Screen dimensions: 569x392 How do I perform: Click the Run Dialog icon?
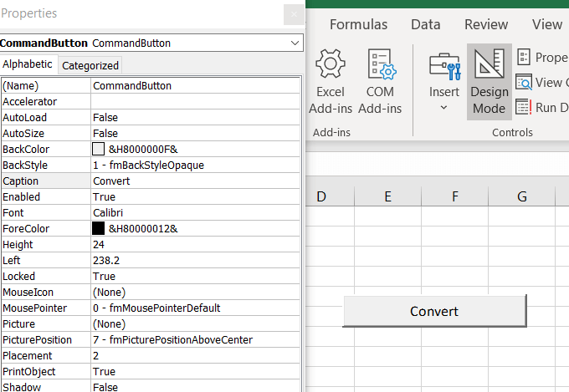(525, 107)
